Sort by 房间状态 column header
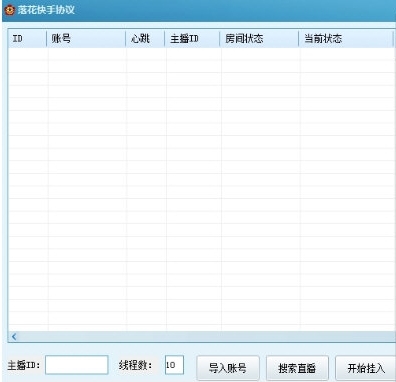This screenshot has height=382, width=396. coord(259,39)
